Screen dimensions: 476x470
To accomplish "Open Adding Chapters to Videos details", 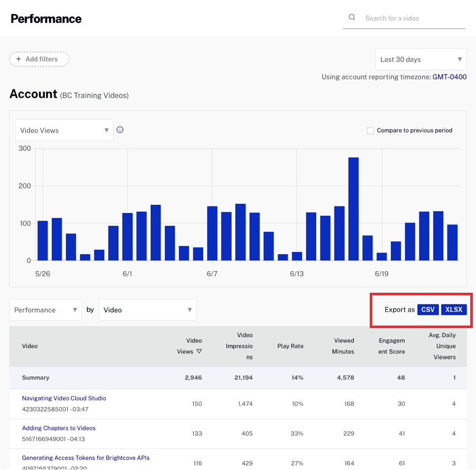I will click(x=59, y=428).
